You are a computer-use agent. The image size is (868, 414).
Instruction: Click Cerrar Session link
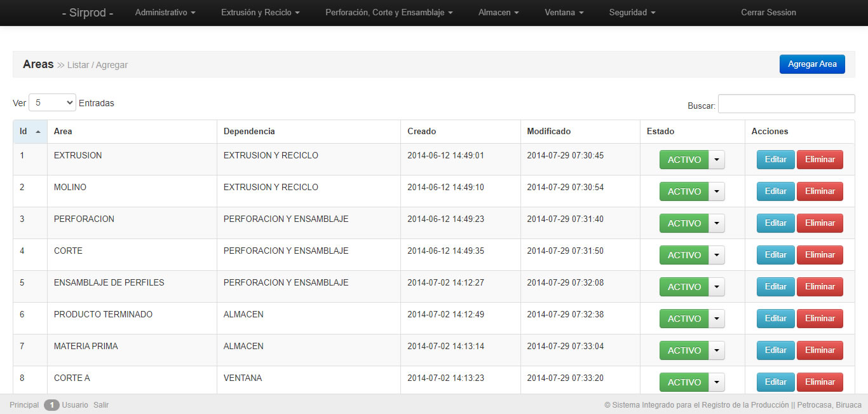[x=768, y=13]
